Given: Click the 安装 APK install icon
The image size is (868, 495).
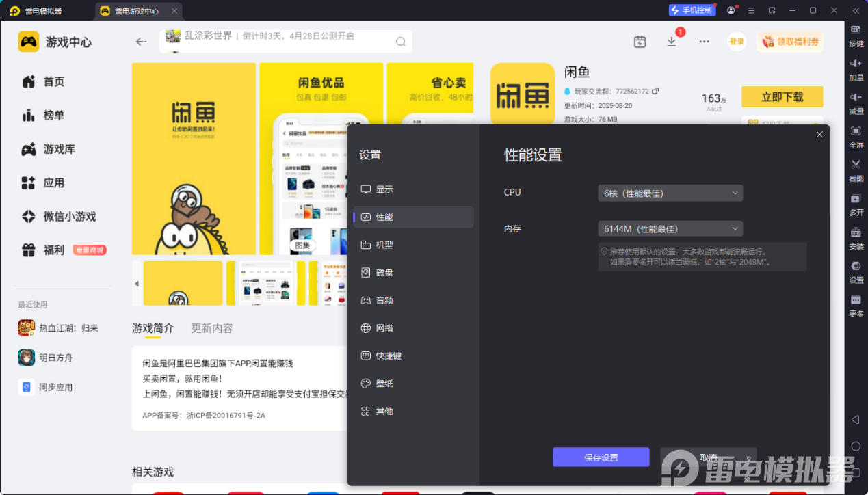Looking at the screenshot, I should [x=856, y=232].
